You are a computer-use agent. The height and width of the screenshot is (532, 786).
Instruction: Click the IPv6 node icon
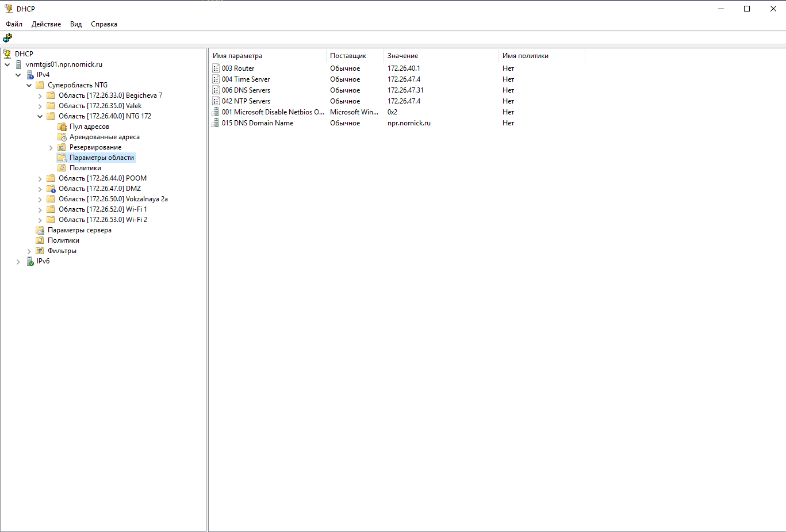coord(30,261)
